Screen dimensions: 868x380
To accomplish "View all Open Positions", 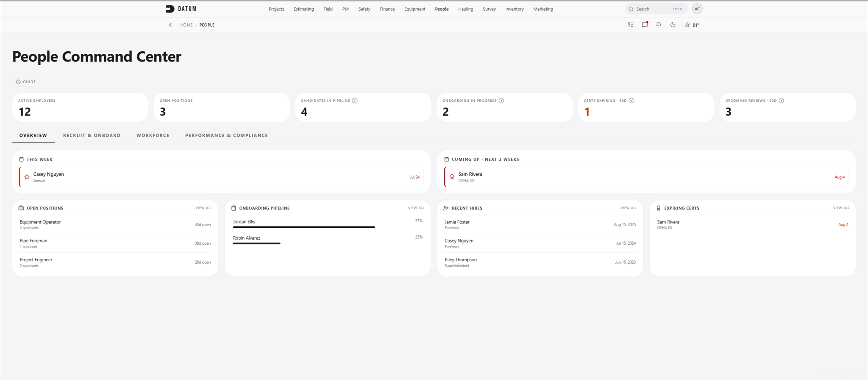I will (x=203, y=208).
